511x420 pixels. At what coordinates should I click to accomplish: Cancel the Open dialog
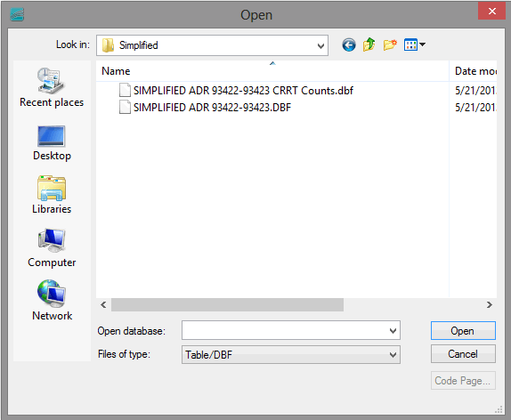click(x=463, y=354)
